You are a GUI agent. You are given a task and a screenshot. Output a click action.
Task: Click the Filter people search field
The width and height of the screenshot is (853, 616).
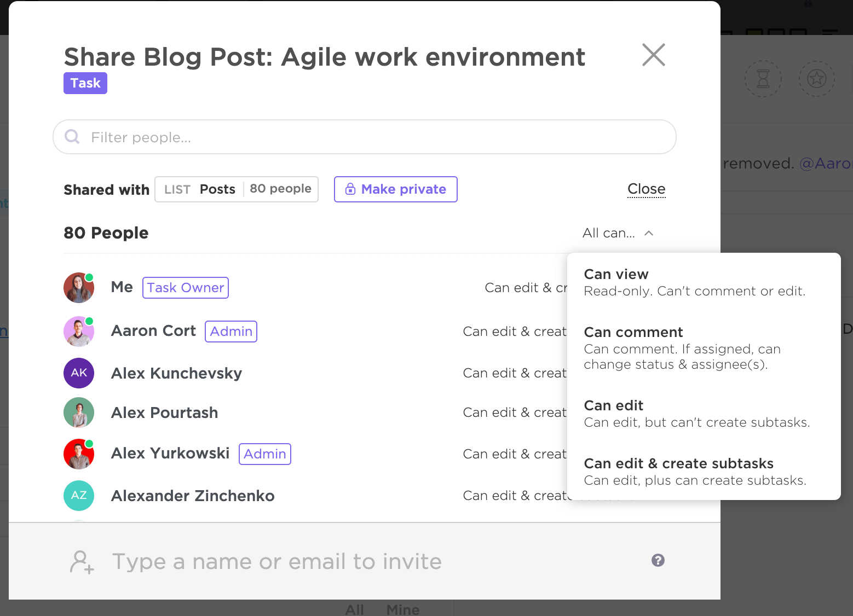pyautogui.click(x=372, y=137)
